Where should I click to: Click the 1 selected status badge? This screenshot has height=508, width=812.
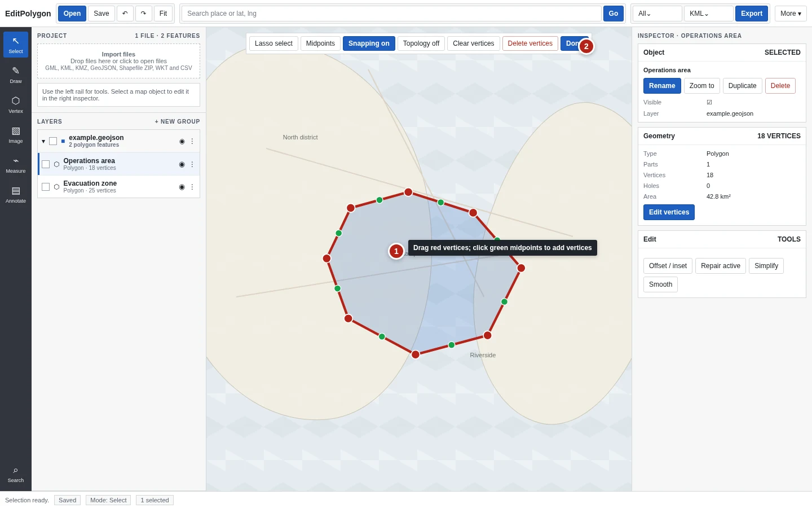tap(155, 500)
